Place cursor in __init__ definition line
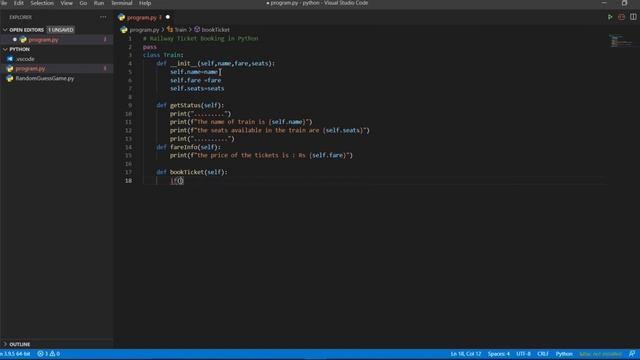The image size is (640, 360). (x=216, y=64)
